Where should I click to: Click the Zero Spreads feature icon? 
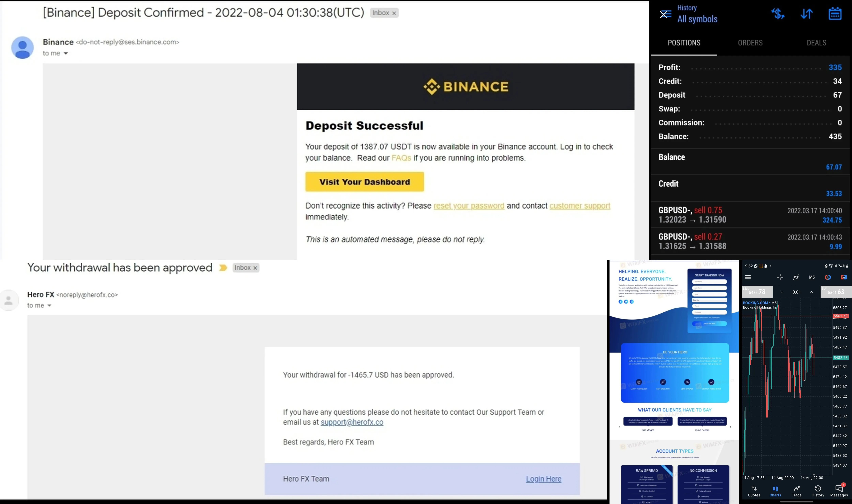click(x=687, y=382)
